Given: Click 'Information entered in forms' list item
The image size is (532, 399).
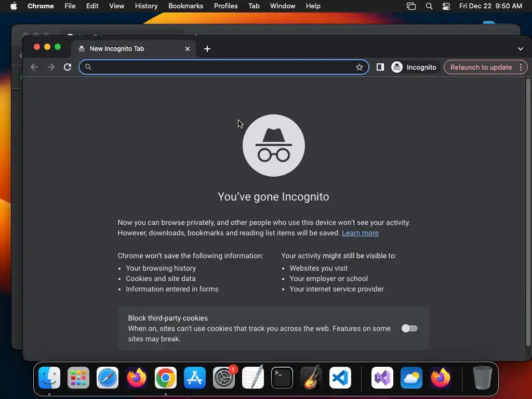Looking at the screenshot, I should click(x=172, y=289).
